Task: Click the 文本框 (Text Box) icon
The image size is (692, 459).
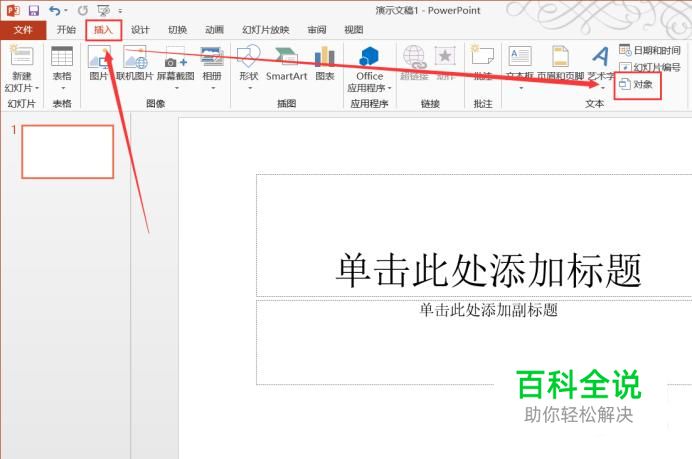Action: [x=520, y=56]
